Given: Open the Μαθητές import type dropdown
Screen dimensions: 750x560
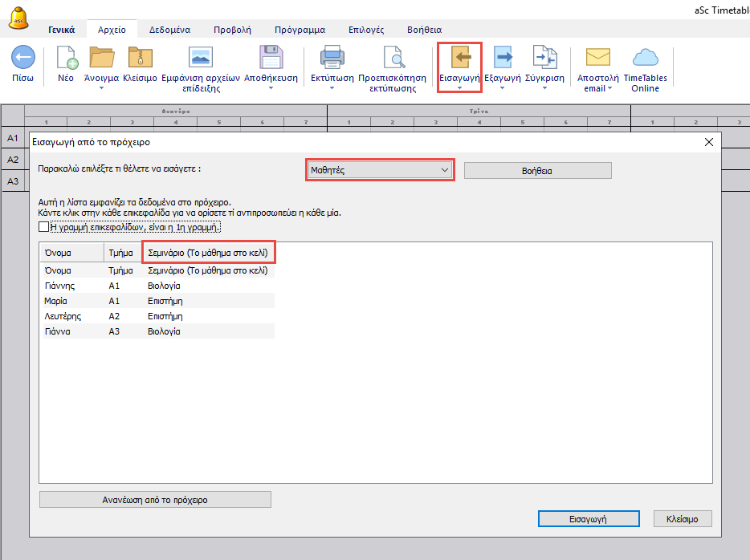Looking at the screenshot, I should point(380,170).
